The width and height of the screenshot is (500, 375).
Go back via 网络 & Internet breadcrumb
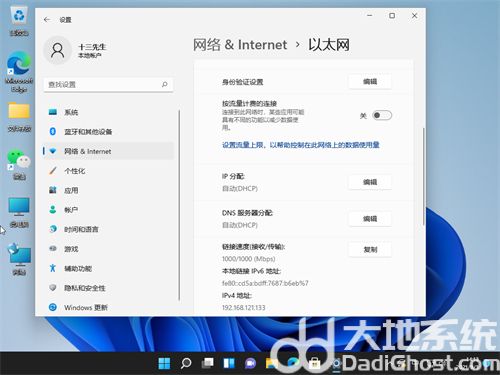240,45
